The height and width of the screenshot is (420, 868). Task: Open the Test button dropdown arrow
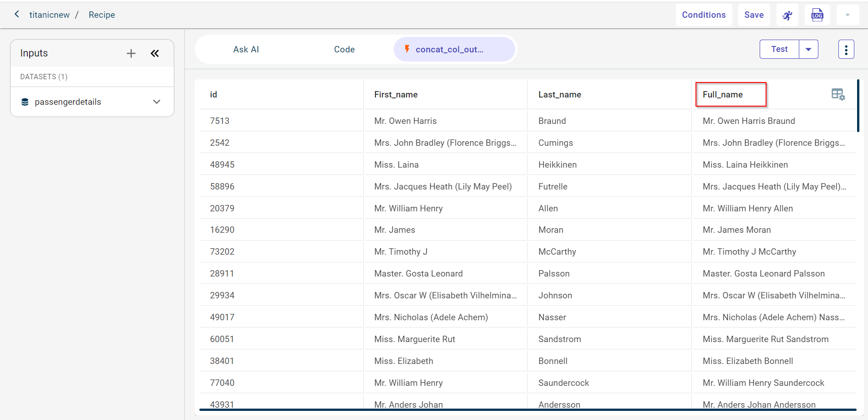808,49
